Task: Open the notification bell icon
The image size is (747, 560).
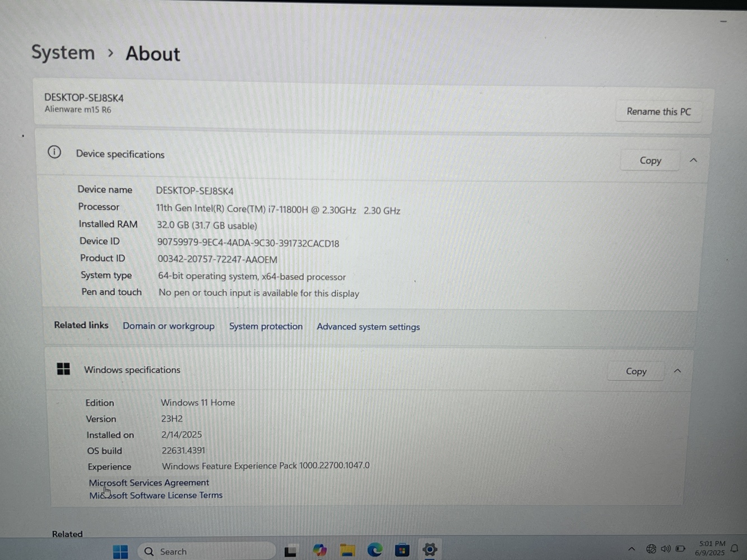Action: pyautogui.click(x=735, y=548)
